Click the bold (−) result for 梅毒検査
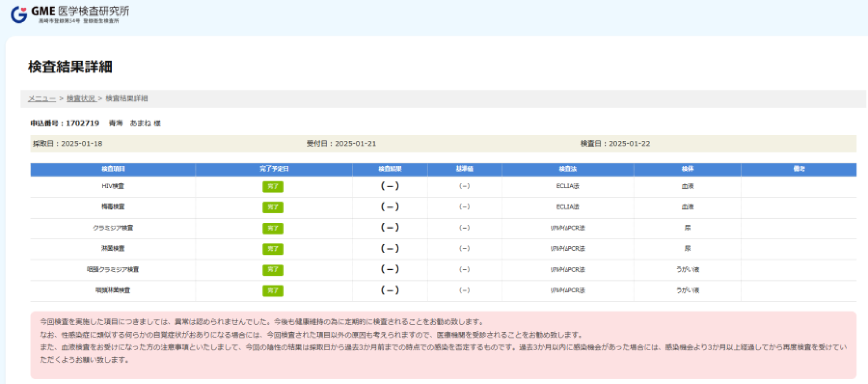This screenshot has height=384, width=868. click(390, 207)
